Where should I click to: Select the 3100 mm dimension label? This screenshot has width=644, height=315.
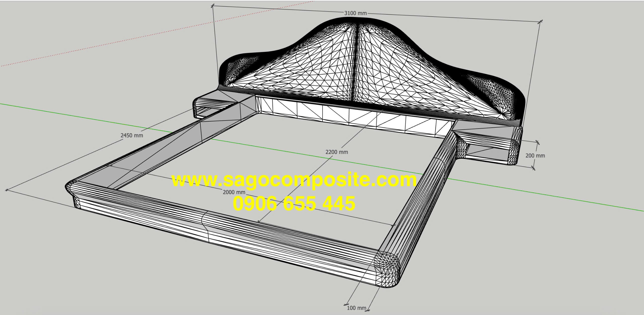(x=355, y=13)
